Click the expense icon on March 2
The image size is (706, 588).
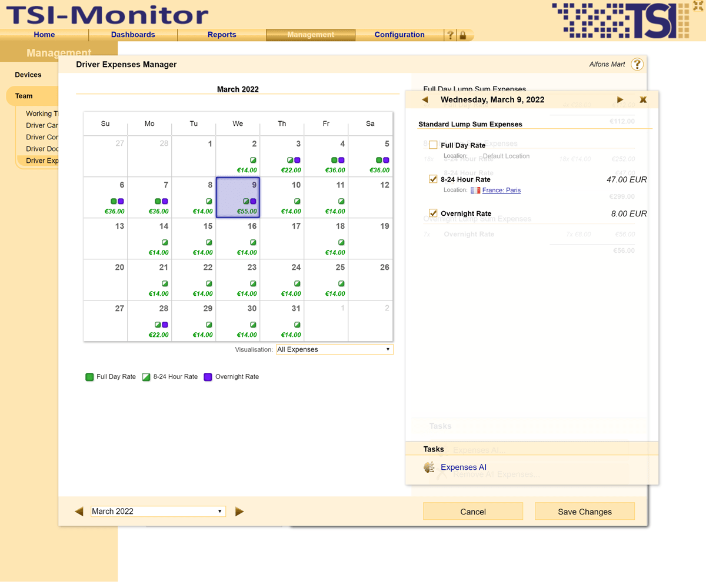click(x=253, y=160)
